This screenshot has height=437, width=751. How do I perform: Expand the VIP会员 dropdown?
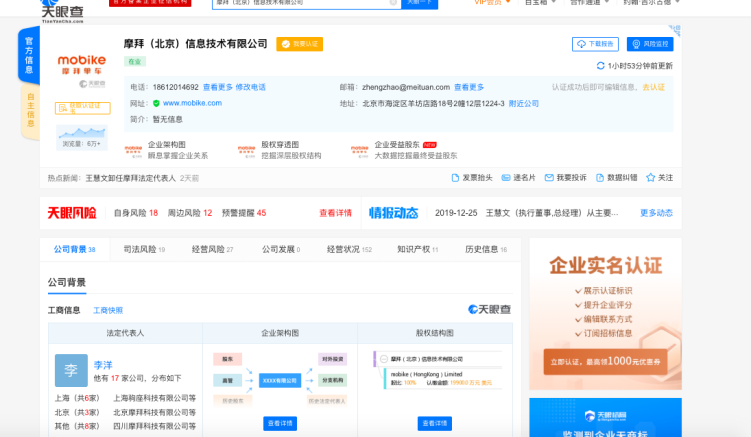coord(492,2)
